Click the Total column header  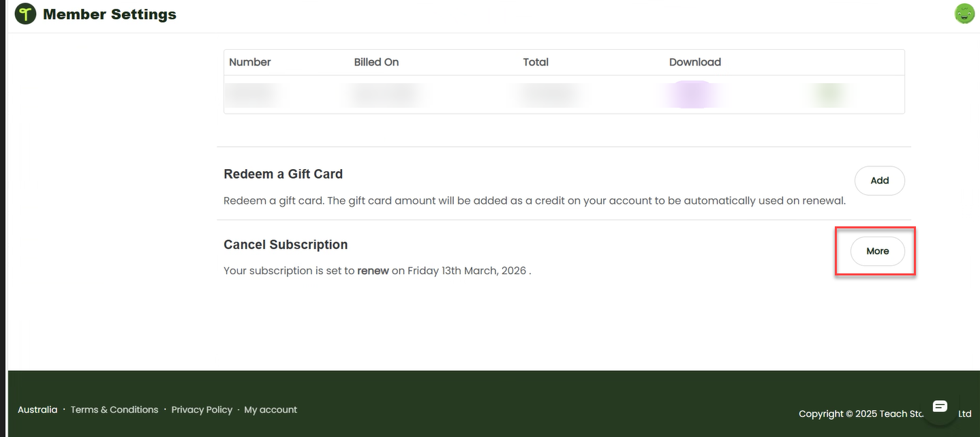(536, 62)
